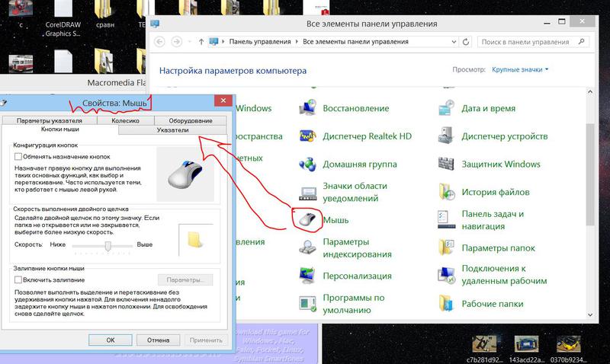Enable Включить залипание checkbox
610x364 pixels.
pos(18,279)
